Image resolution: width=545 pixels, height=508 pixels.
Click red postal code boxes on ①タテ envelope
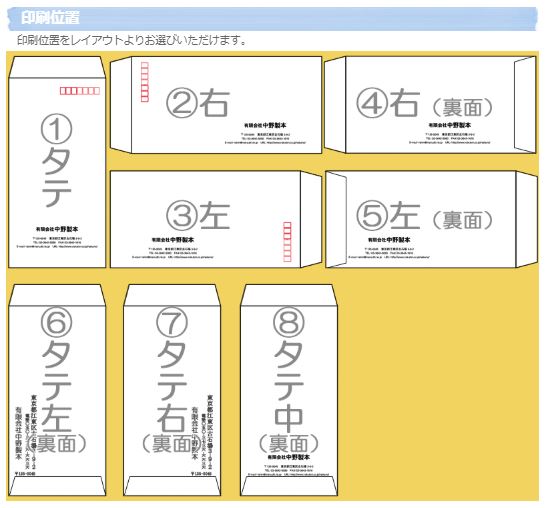80,91
